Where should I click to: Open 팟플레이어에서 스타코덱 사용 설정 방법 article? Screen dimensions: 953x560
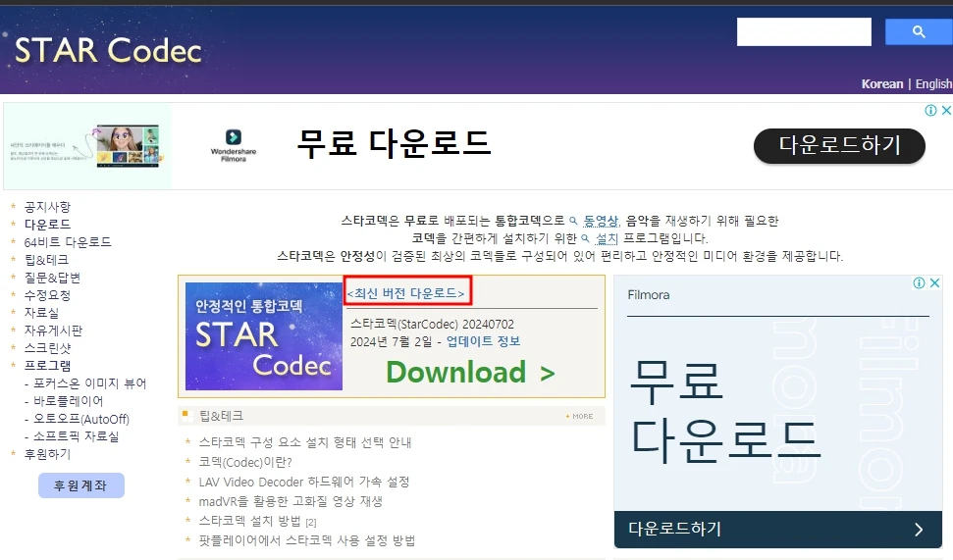pos(307,540)
